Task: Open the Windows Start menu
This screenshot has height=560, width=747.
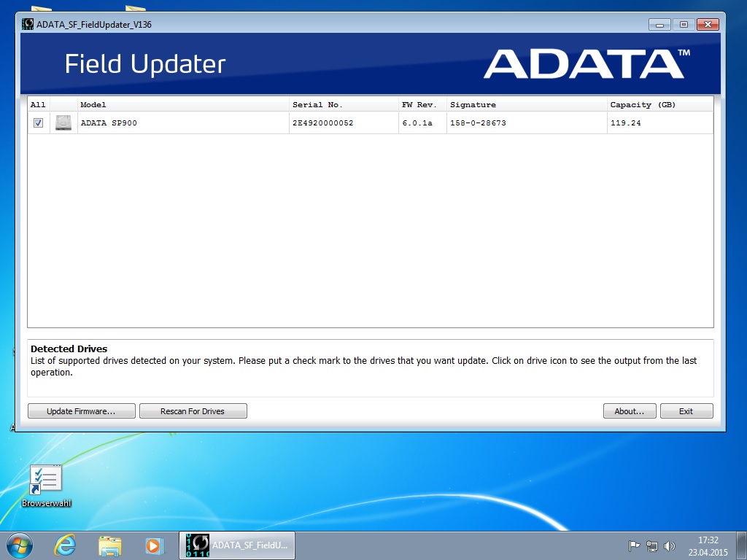Action: pyautogui.click(x=20, y=545)
